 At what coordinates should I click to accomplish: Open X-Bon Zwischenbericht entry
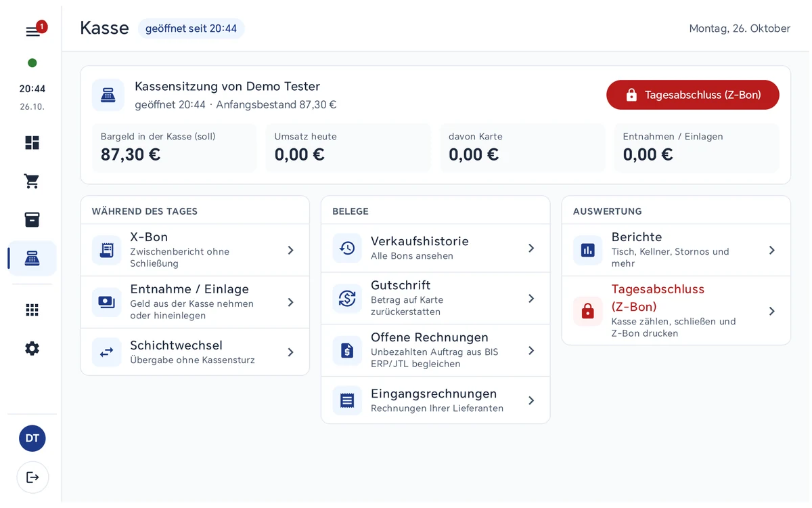point(195,250)
